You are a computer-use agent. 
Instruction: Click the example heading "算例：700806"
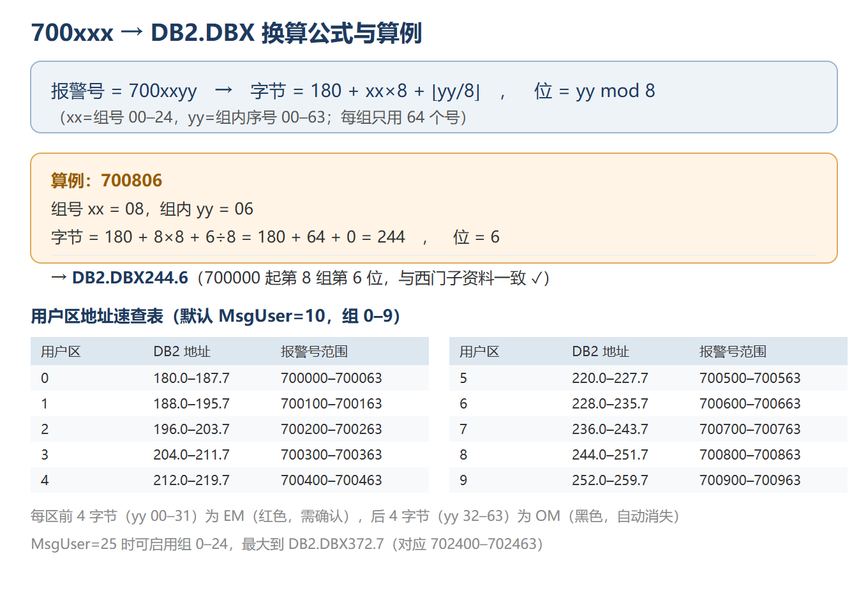107,181
